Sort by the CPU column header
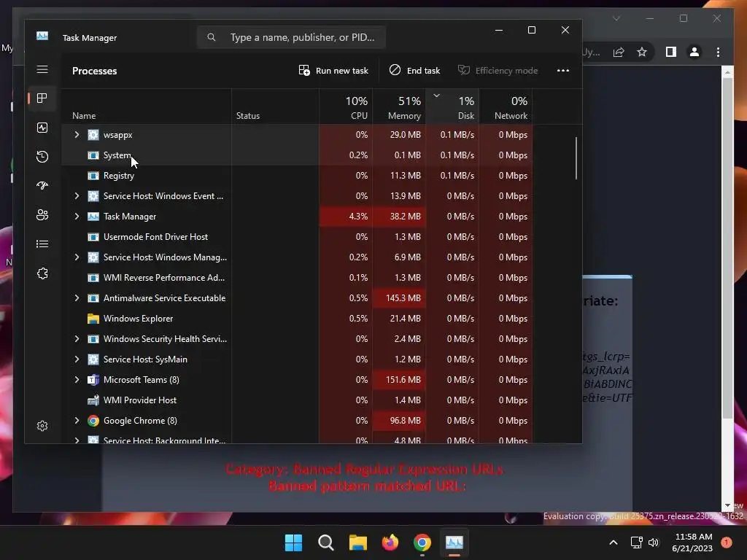The image size is (747, 560). click(346, 106)
